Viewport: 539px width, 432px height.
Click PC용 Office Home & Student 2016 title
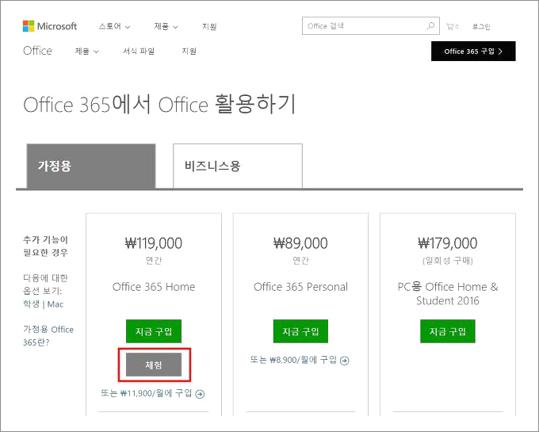(448, 293)
